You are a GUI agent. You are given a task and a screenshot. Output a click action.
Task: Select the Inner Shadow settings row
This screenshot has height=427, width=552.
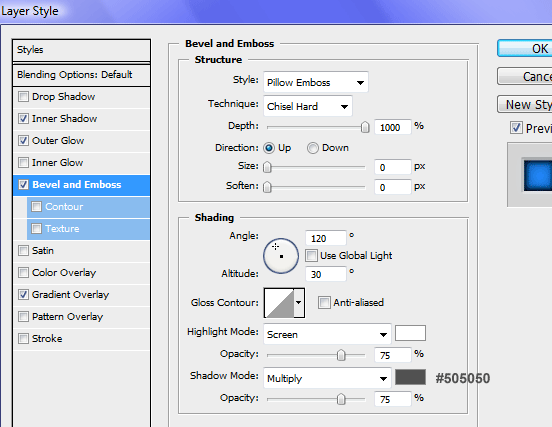pos(81,119)
